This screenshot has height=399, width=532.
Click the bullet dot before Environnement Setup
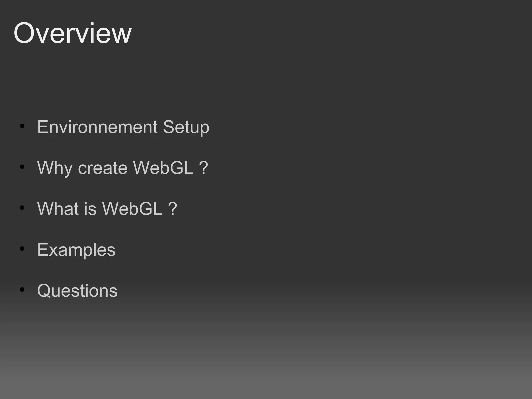pos(22,127)
